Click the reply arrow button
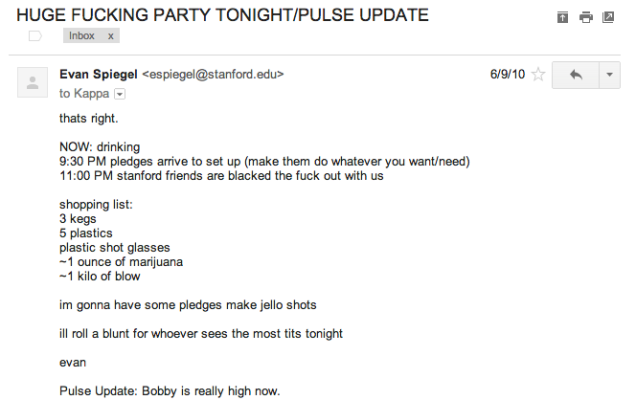Screen dimensions: 636x400 [x=576, y=75]
